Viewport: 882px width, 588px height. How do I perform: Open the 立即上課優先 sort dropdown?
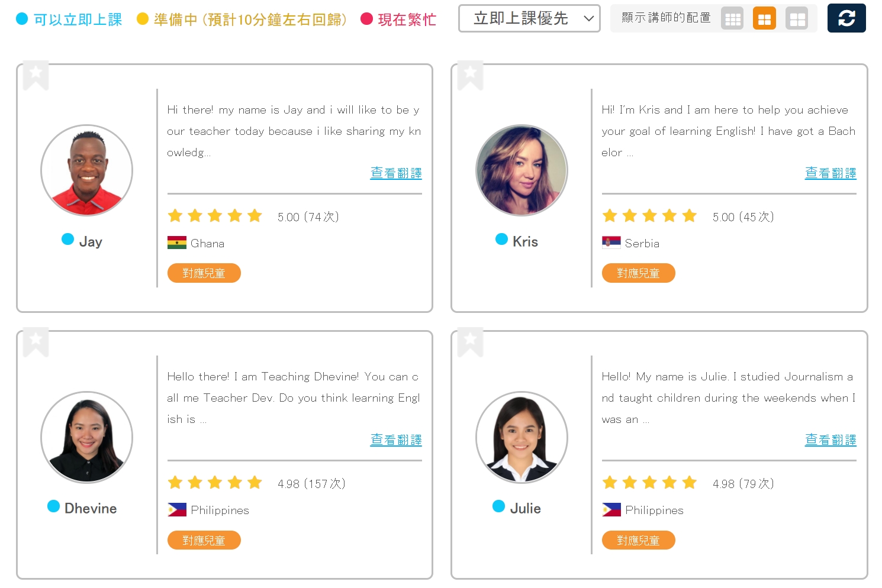click(x=521, y=18)
